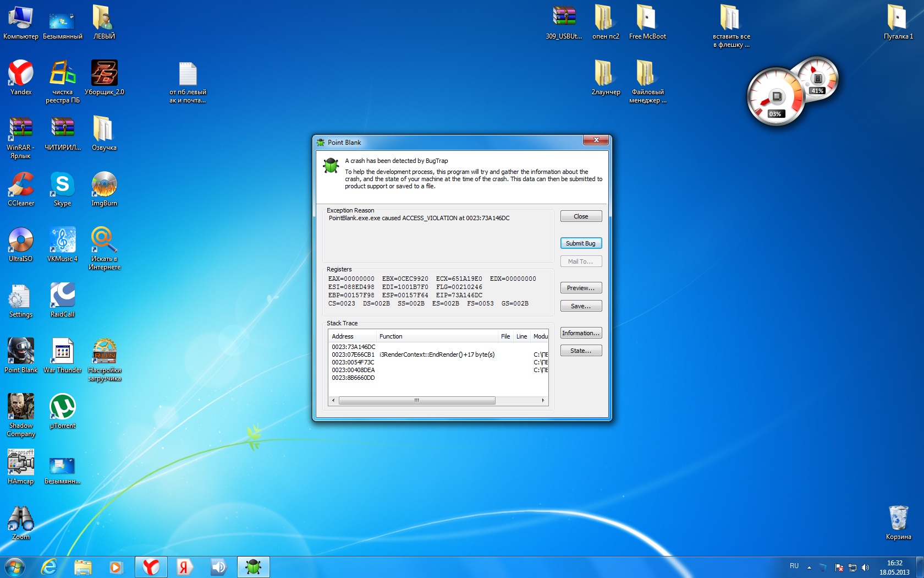924x578 pixels.
Task: Click right arrow of stack trace scrollbar
Action: point(543,400)
